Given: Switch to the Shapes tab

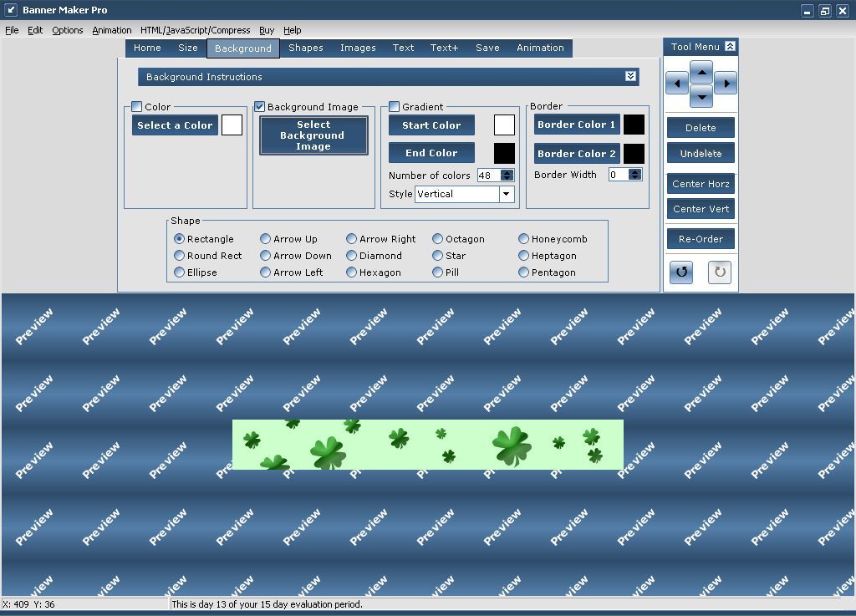Looking at the screenshot, I should coord(306,48).
